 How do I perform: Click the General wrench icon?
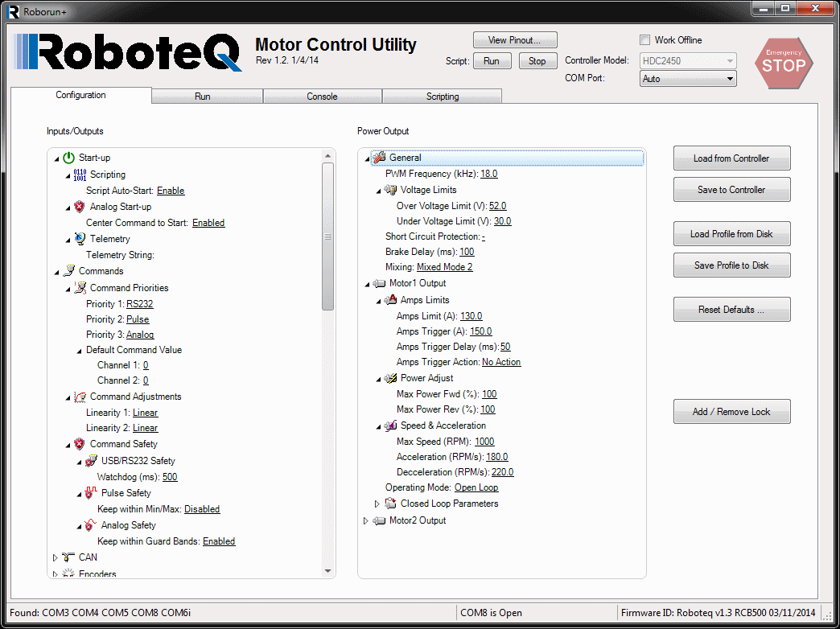click(379, 158)
